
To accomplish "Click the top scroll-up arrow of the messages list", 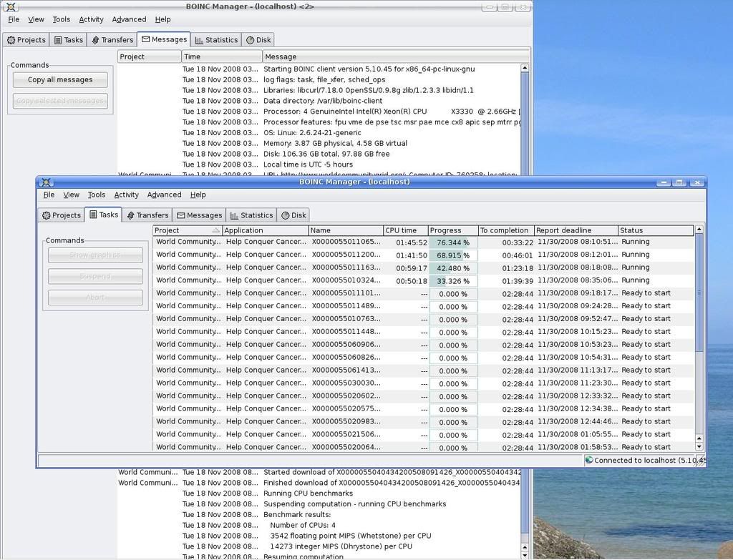I will coord(525,68).
